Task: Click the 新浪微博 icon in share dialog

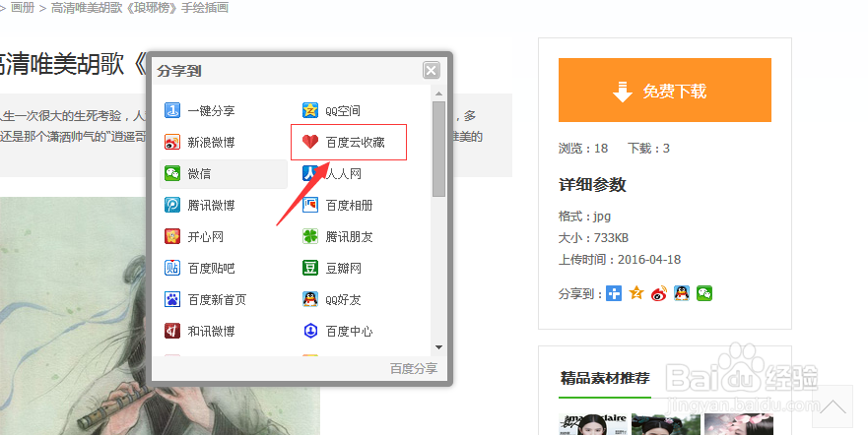Action: point(172,142)
